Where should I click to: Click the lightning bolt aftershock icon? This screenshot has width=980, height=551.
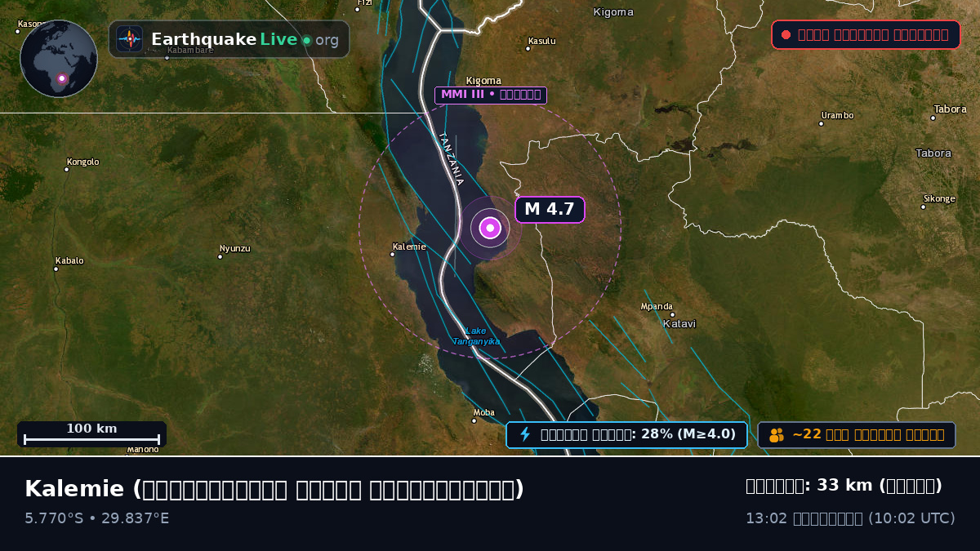tap(525, 434)
